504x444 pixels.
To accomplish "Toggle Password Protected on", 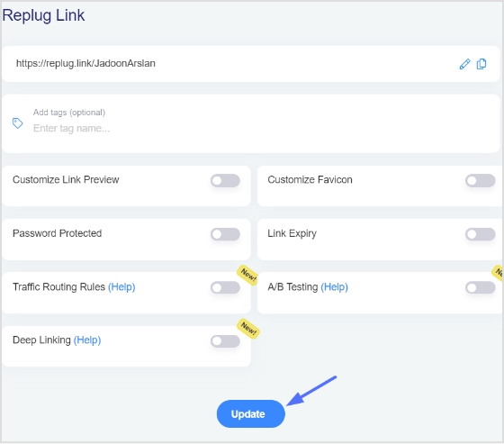I will (x=225, y=234).
